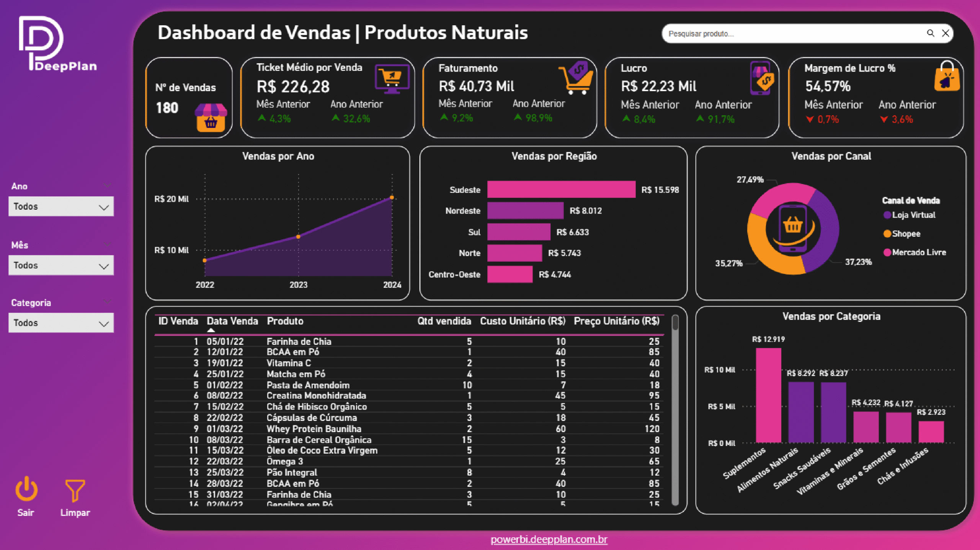Viewport: 980px width, 550px height.
Task: Click the magnifier icon in the search bar
Action: (931, 33)
